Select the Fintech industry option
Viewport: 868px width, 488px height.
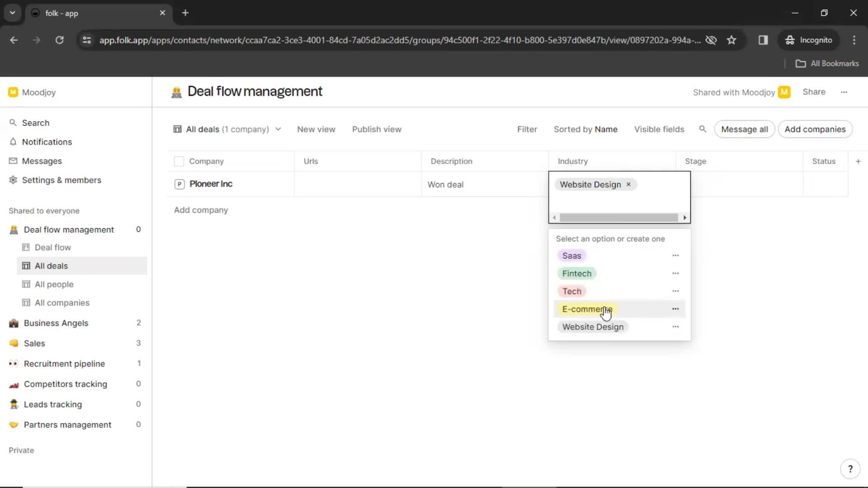[577, 273]
